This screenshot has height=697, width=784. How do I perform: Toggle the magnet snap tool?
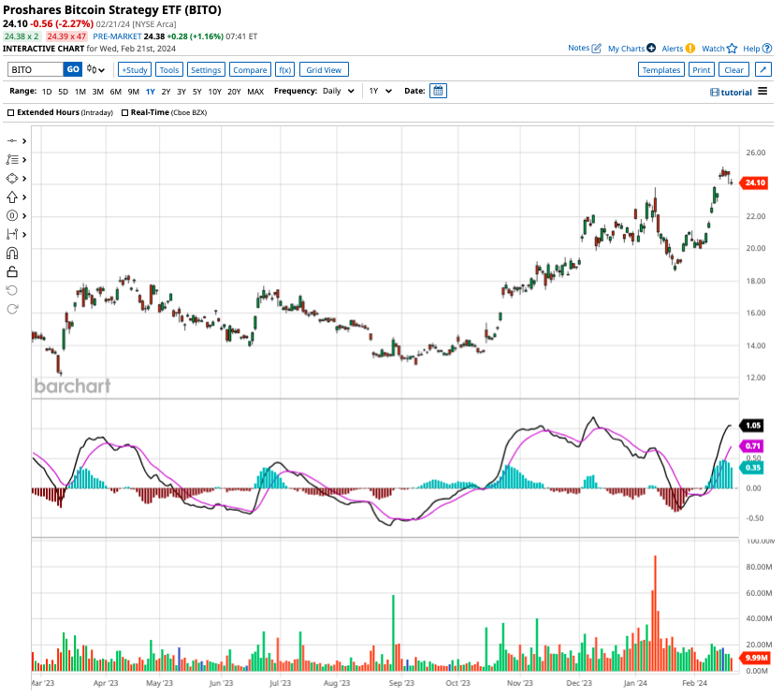[x=12, y=253]
